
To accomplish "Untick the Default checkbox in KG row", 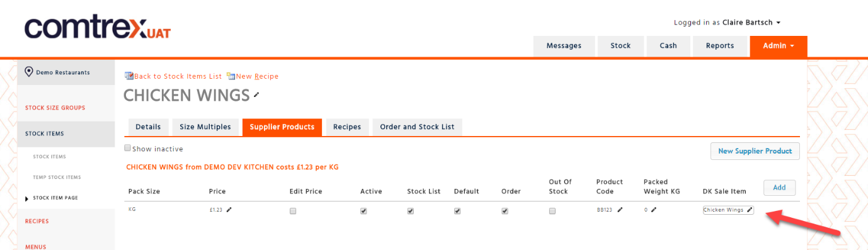I will (457, 211).
